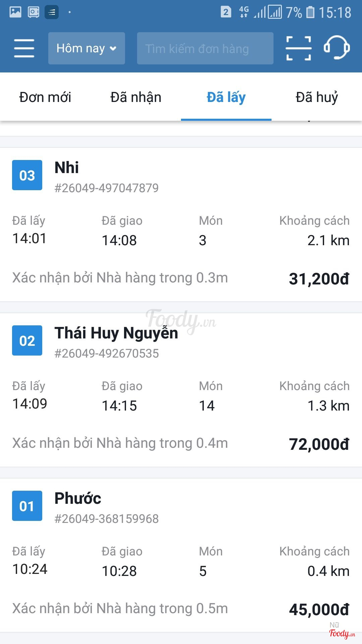
Task: Tap order number badge 02
Action: pyautogui.click(x=27, y=340)
